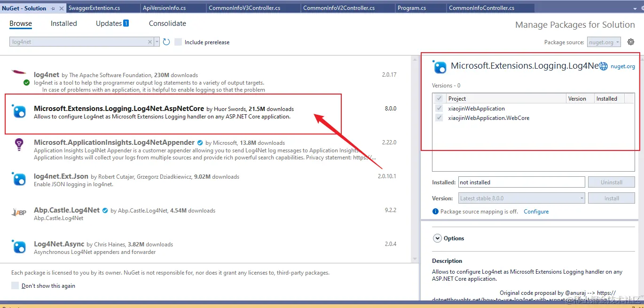Switch to the Installed tab
644x308 pixels.
[x=64, y=24]
